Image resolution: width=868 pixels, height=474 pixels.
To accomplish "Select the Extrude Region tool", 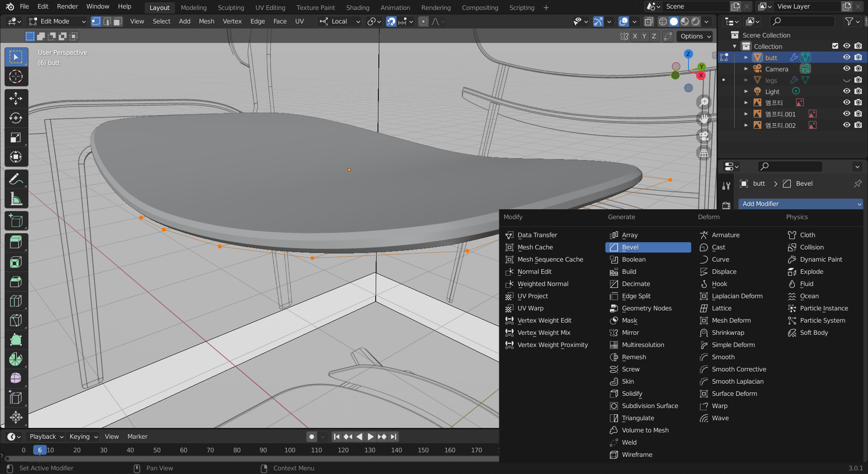I will click(16, 243).
